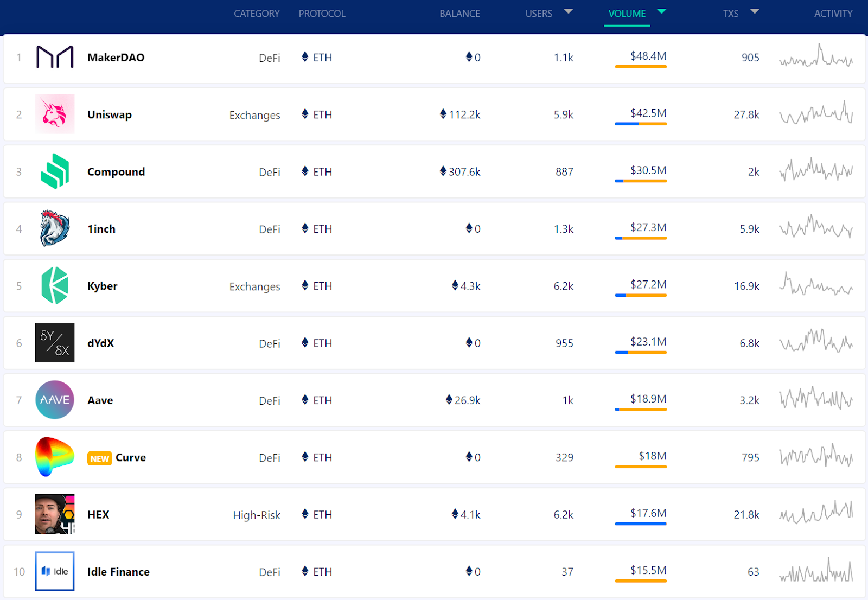Open the MakerDAO dapp name link
This screenshot has height=600, width=868.
(x=116, y=58)
